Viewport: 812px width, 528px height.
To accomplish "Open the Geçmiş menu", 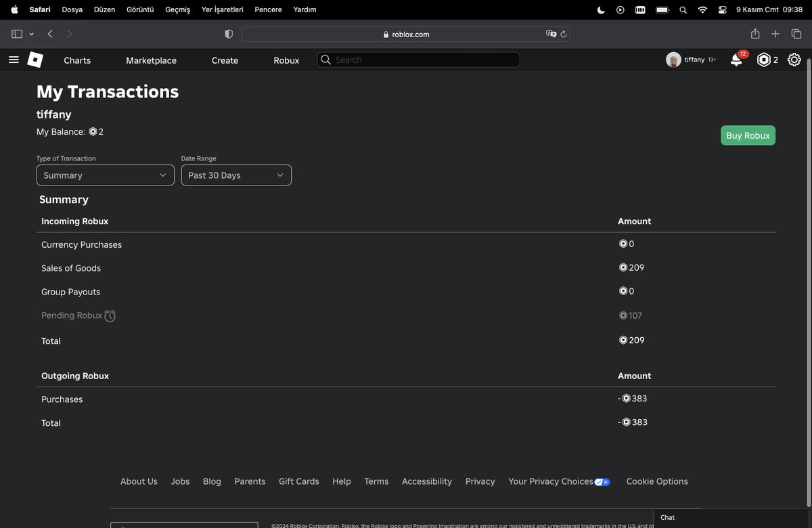I will tap(177, 9).
